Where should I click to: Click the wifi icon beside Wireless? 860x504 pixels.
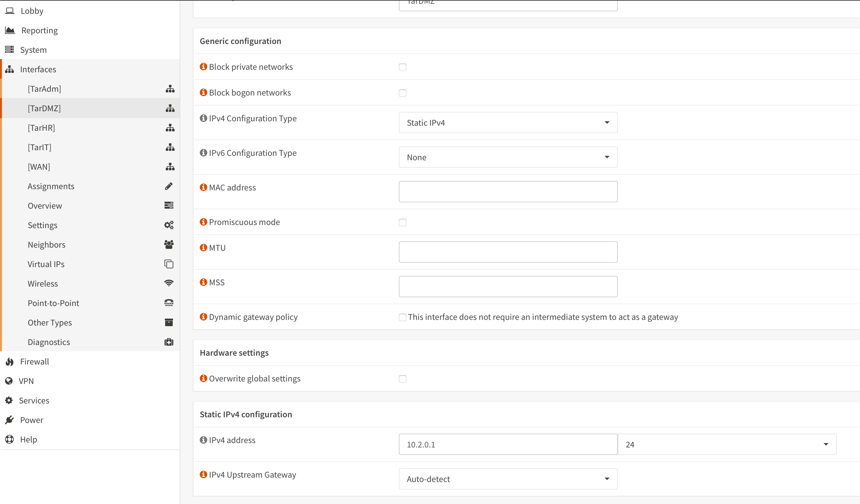169,283
